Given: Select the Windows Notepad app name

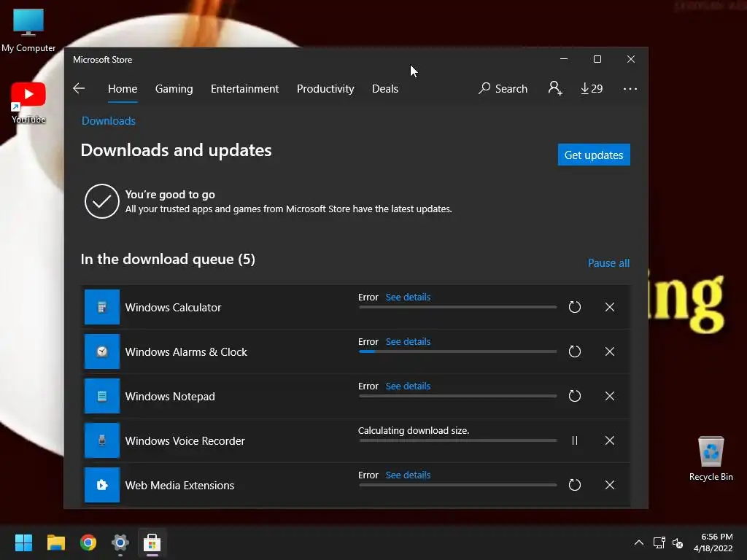Looking at the screenshot, I should [169, 396].
